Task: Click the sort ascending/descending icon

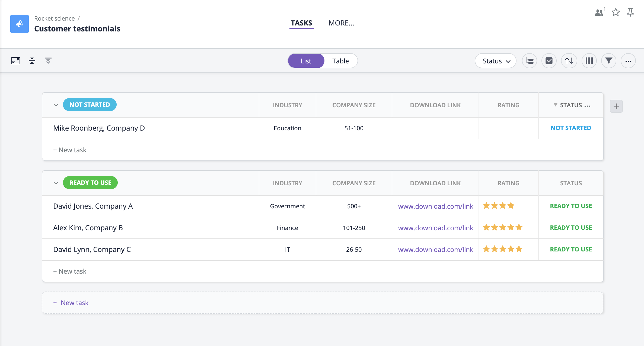Action: coord(569,61)
